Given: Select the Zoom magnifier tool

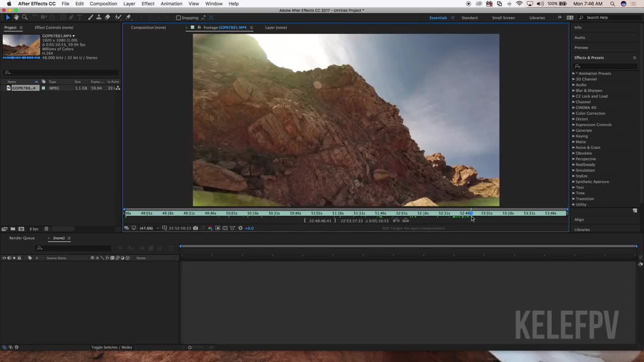Looking at the screenshot, I should pos(25,18).
